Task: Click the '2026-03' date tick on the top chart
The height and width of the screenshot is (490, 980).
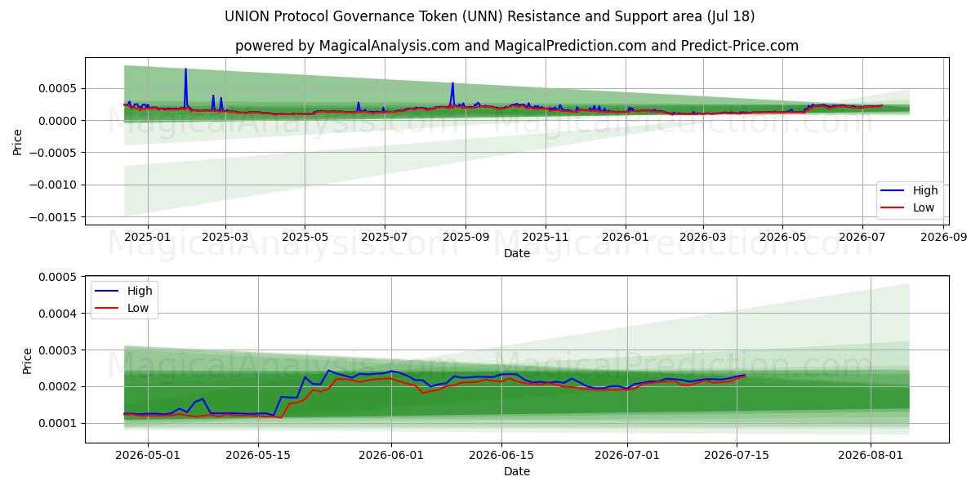Action: [702, 238]
